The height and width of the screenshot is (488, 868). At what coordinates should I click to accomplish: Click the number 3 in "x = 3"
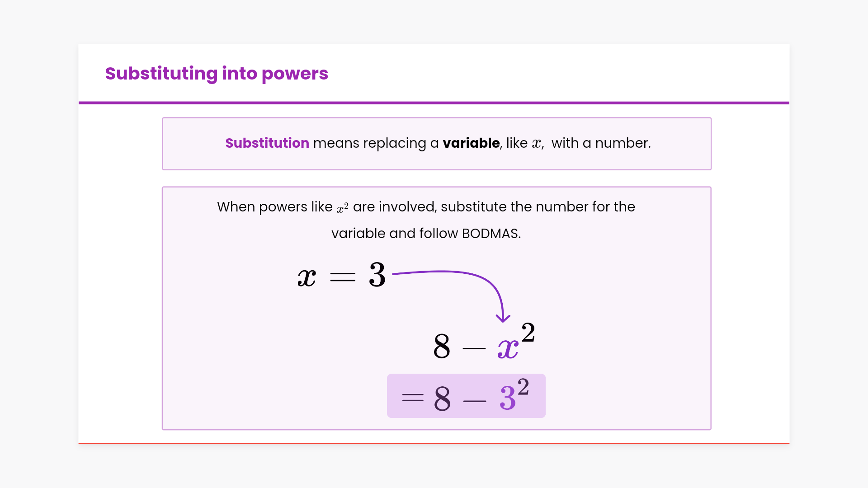pos(377,275)
